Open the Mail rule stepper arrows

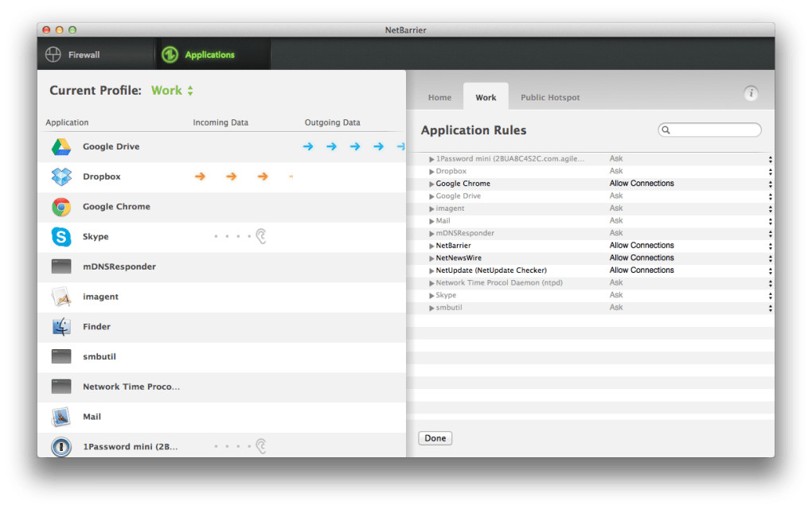(770, 221)
